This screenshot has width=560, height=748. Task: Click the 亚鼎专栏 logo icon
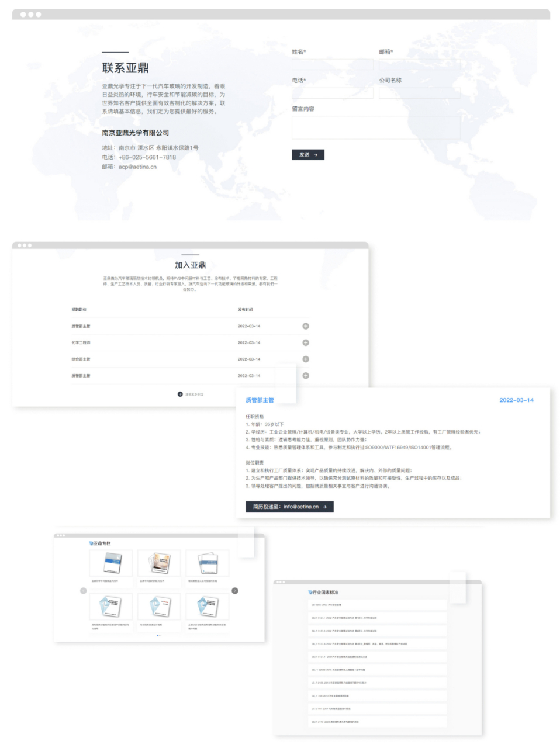click(91, 543)
